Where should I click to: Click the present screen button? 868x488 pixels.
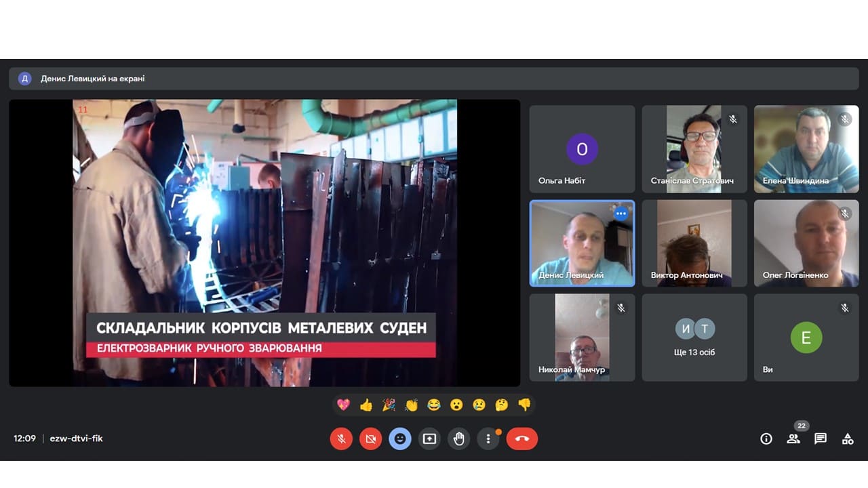tap(429, 439)
